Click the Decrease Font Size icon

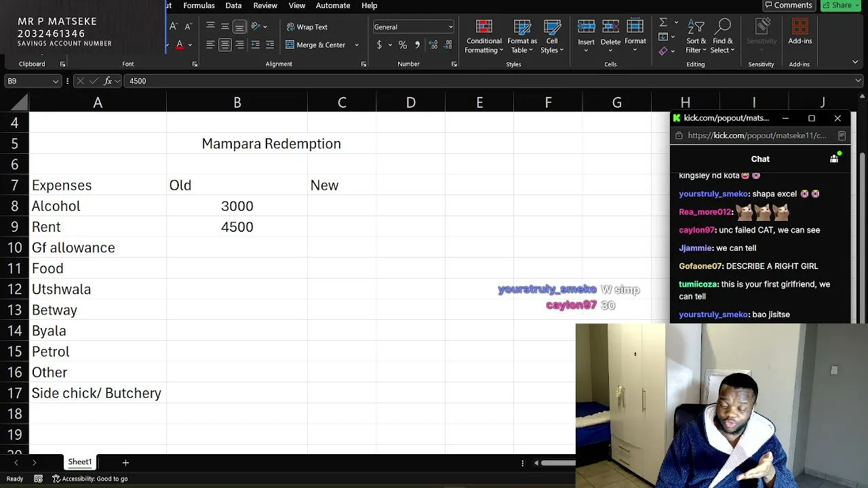click(188, 26)
